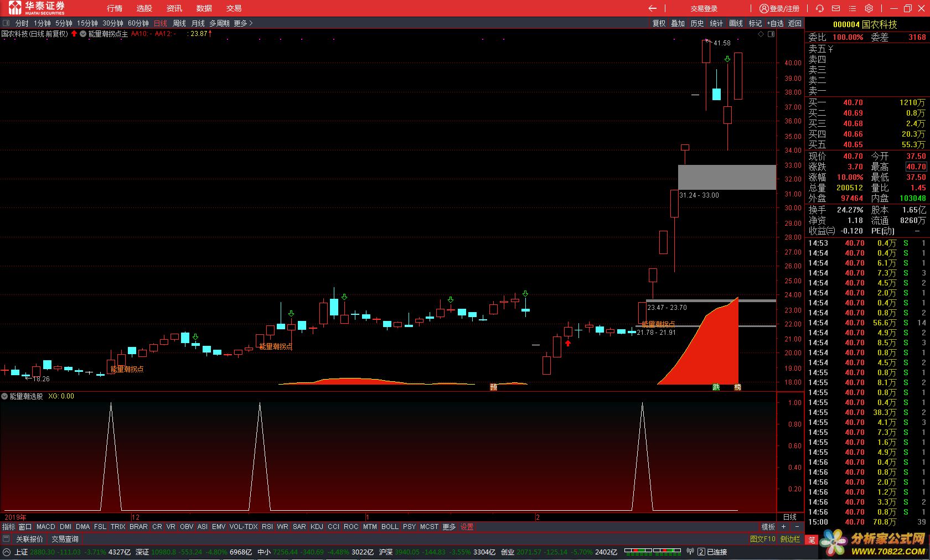Expand the 能量潮选股 sub-indicator dropdown
This screenshot has width=930, height=560.
click(4, 396)
